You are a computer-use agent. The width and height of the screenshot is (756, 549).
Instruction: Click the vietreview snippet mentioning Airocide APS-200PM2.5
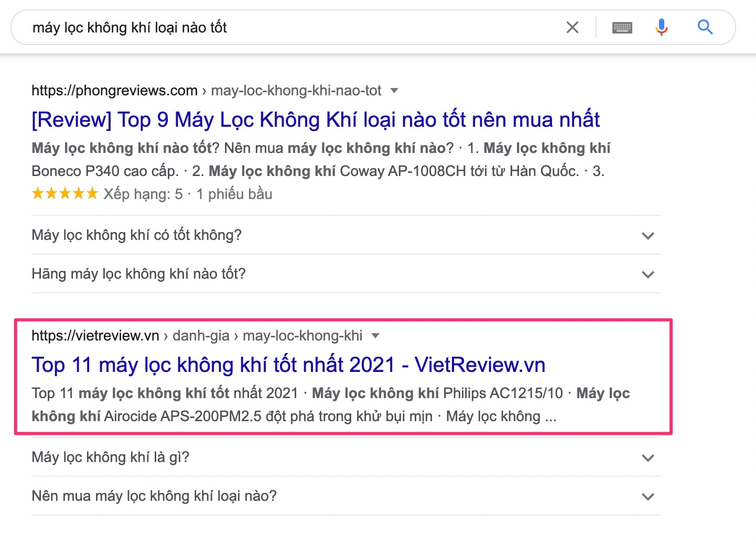331,405
